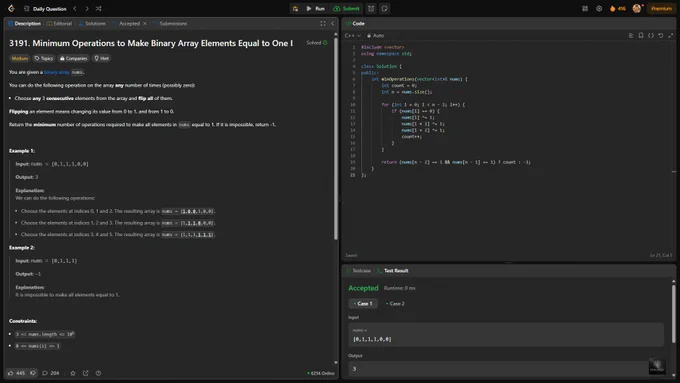The width and height of the screenshot is (680, 383).
Task: Click the Medium difficulty tag
Action: [20, 58]
